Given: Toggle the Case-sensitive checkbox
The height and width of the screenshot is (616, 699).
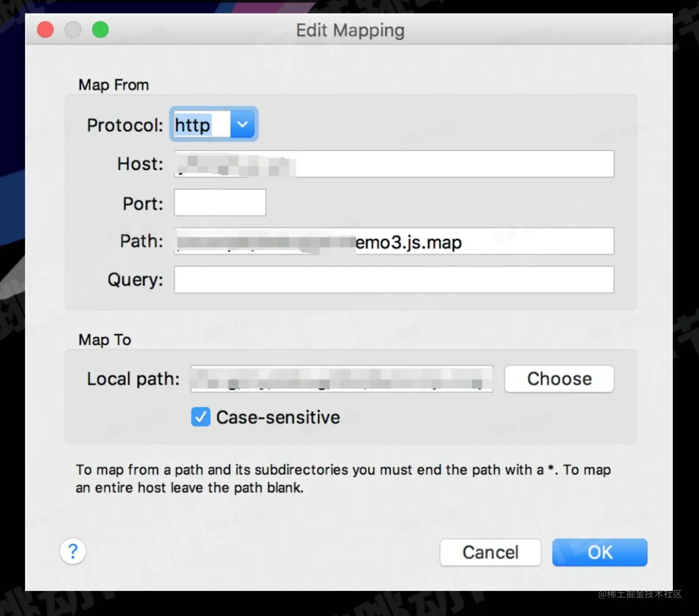Looking at the screenshot, I should tap(200, 417).
